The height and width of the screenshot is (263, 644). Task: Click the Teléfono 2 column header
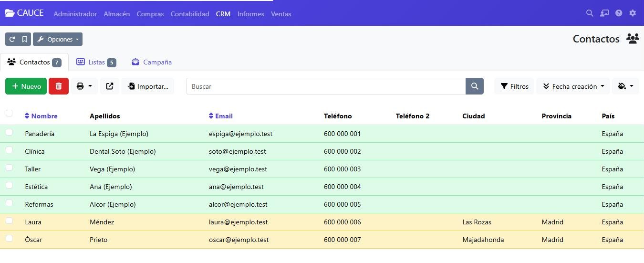pos(413,116)
